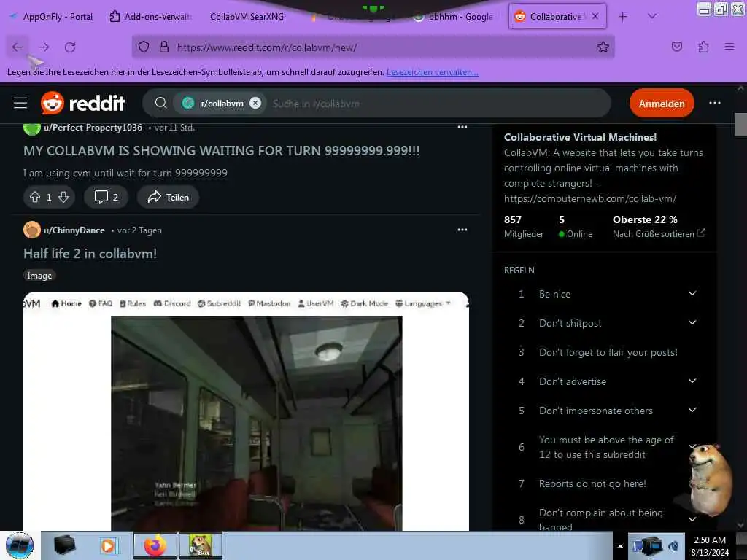Click the page vertical scrollbar thumb
The width and height of the screenshot is (747, 560).
click(740, 124)
